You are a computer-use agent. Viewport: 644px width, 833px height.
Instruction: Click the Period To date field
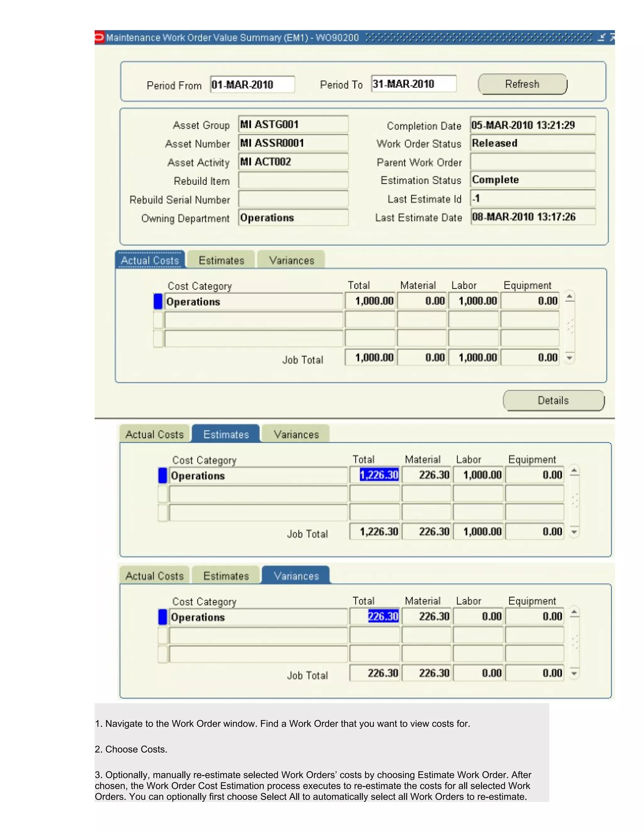point(414,84)
